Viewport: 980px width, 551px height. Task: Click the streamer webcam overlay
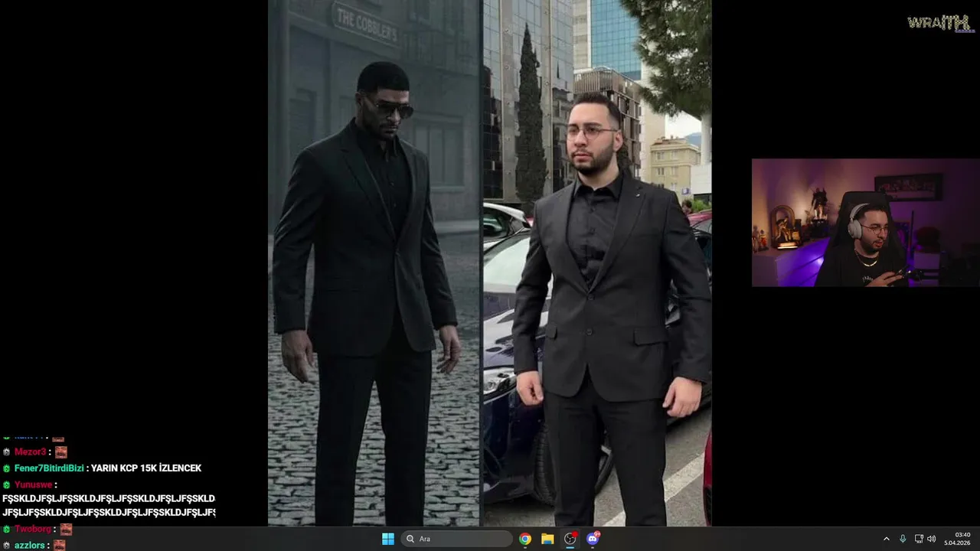tap(865, 223)
